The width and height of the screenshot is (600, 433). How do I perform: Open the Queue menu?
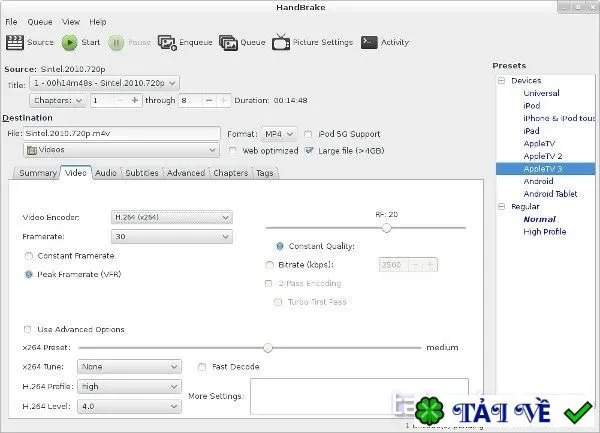click(x=40, y=22)
